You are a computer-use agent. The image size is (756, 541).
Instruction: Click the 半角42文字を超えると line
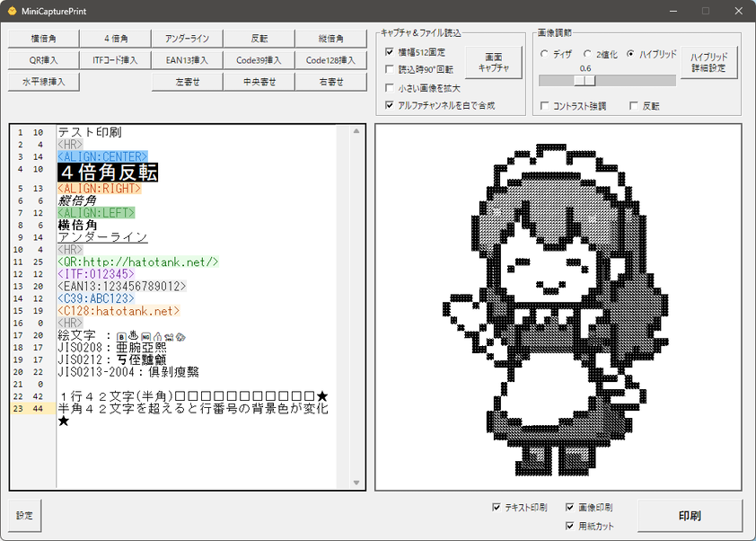(193, 414)
